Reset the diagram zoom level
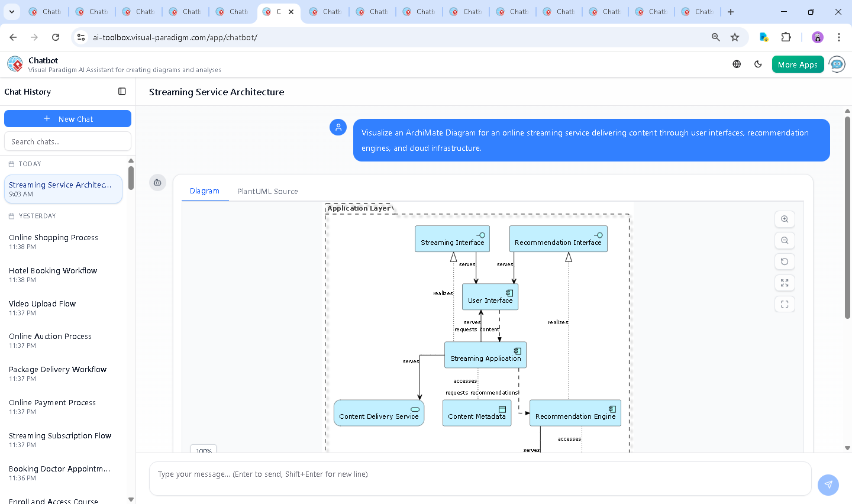 (x=785, y=261)
